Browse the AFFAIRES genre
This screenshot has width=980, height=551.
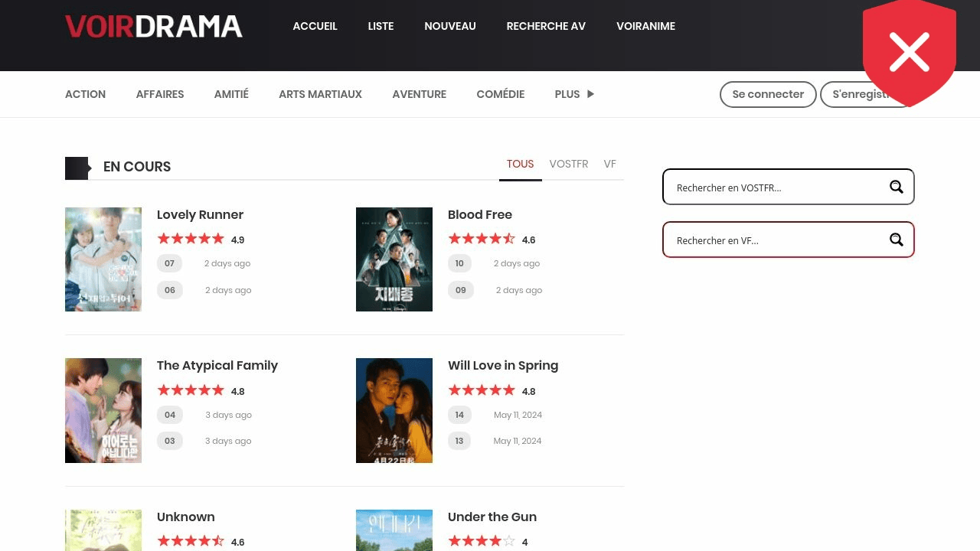(x=160, y=94)
